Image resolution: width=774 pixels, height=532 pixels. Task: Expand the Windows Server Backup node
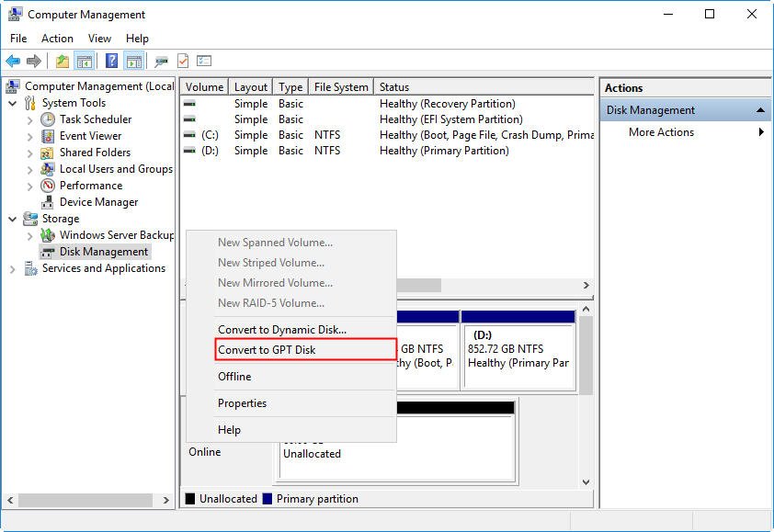pos(30,235)
